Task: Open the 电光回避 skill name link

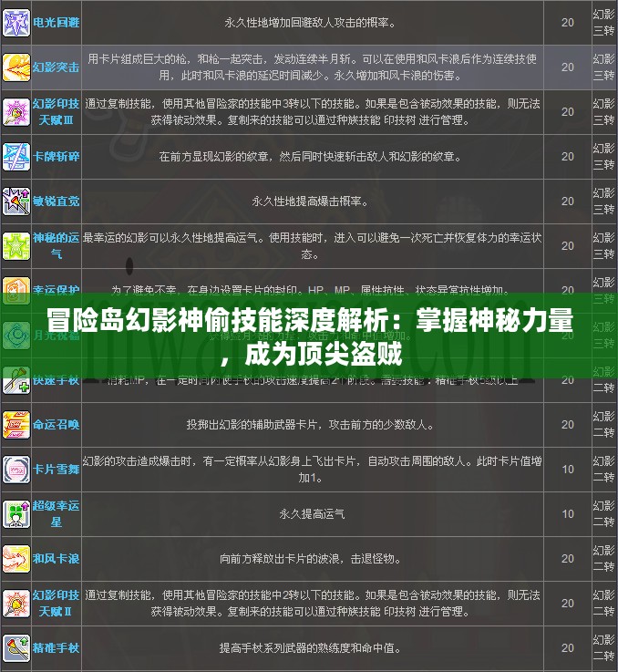Action: 57,22
